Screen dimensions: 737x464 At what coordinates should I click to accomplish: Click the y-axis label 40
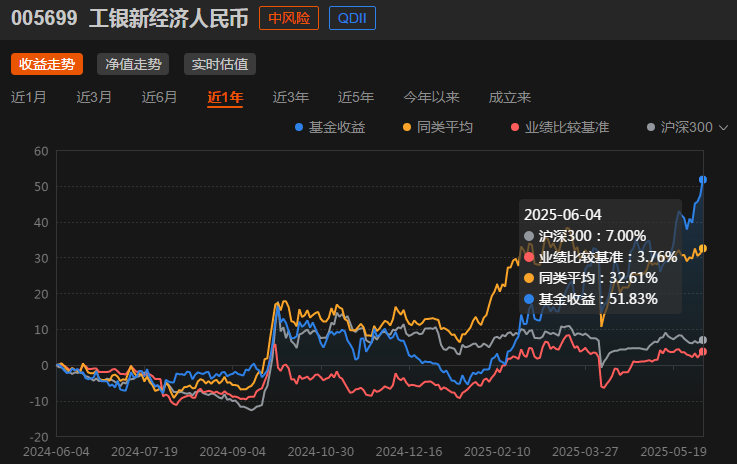[x=41, y=222]
